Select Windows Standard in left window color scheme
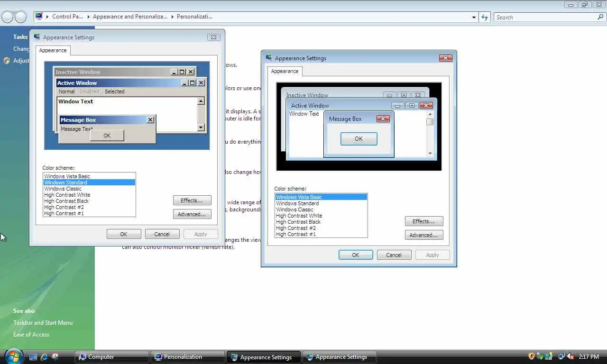The width and height of the screenshot is (607, 364). click(89, 182)
